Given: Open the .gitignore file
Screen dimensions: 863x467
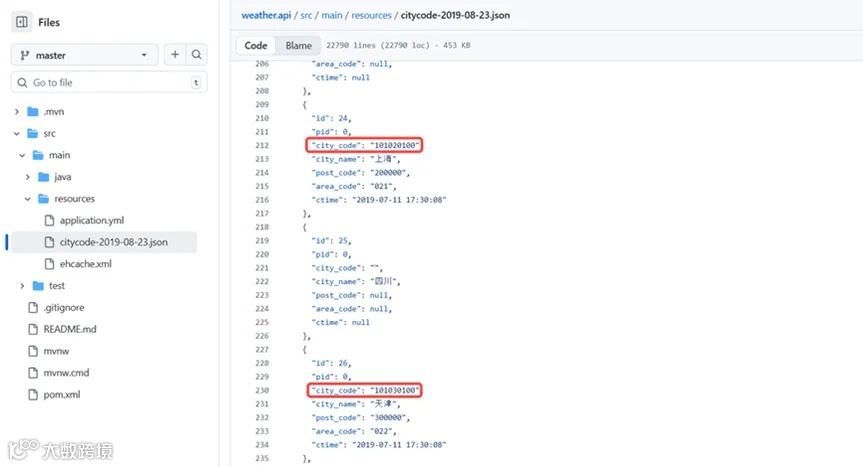Looking at the screenshot, I should [64, 307].
